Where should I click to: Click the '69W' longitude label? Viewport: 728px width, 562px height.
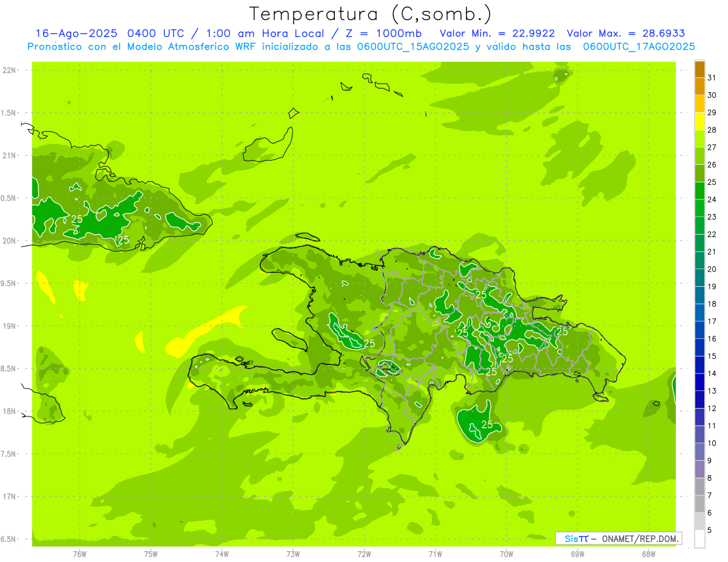click(x=578, y=554)
